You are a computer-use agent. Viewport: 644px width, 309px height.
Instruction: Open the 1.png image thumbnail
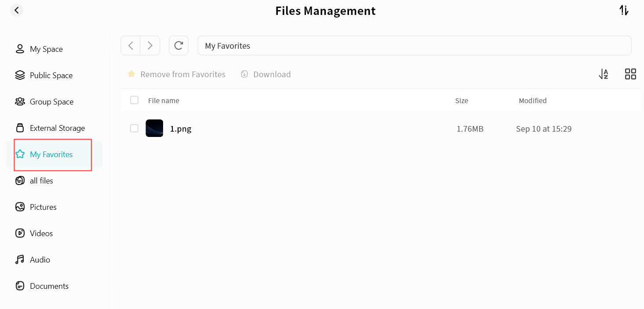point(154,128)
